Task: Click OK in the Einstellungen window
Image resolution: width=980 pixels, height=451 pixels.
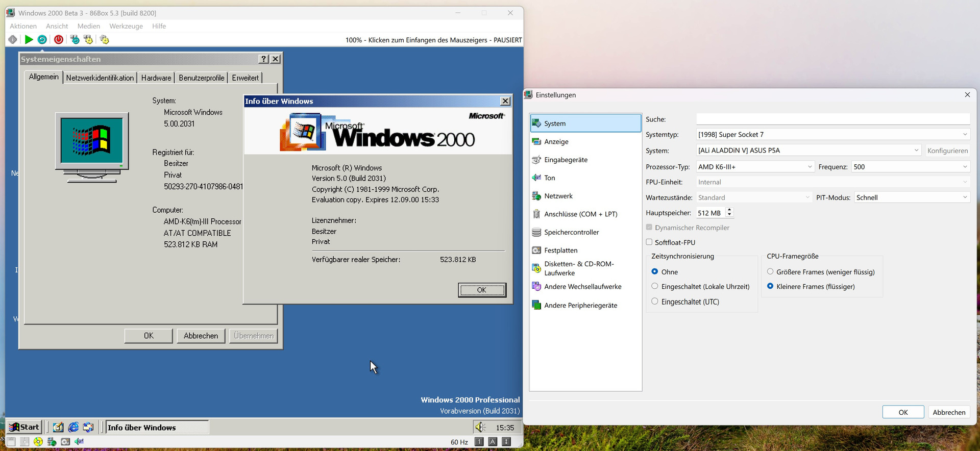Action: tap(903, 412)
